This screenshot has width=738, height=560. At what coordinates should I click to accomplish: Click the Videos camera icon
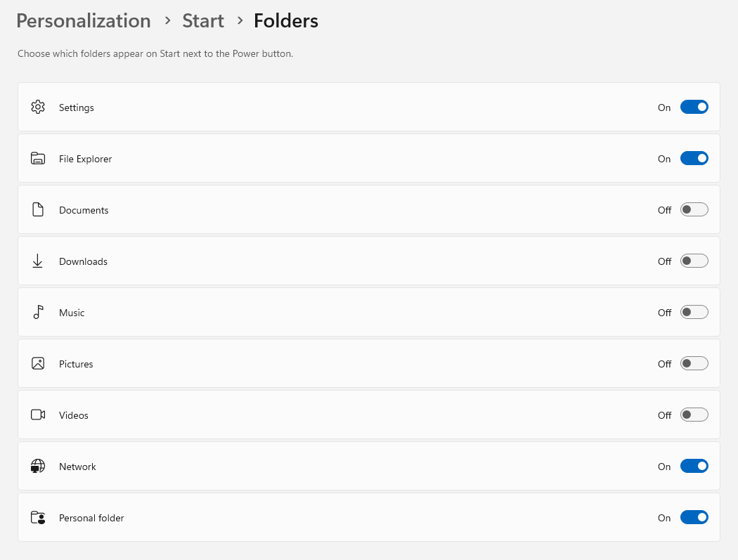click(x=38, y=415)
